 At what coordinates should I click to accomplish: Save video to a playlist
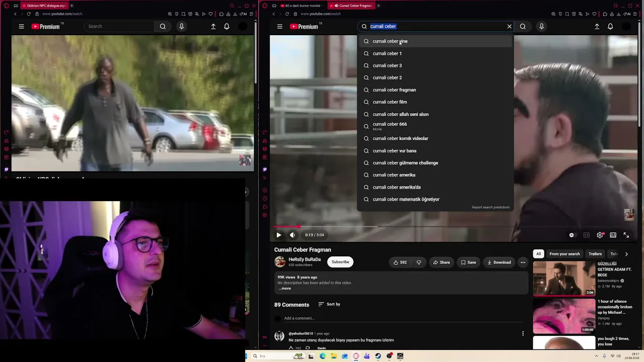click(468, 262)
